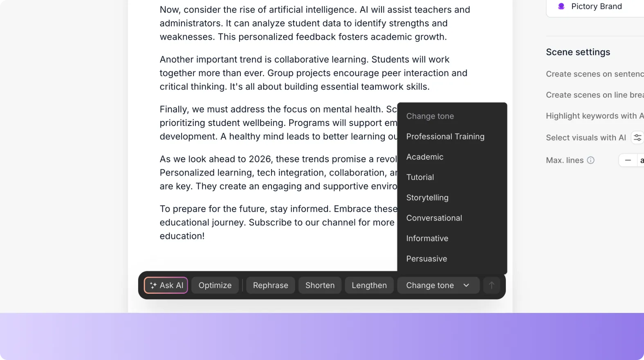Click the purple Pictory Brand icon

tap(561, 7)
